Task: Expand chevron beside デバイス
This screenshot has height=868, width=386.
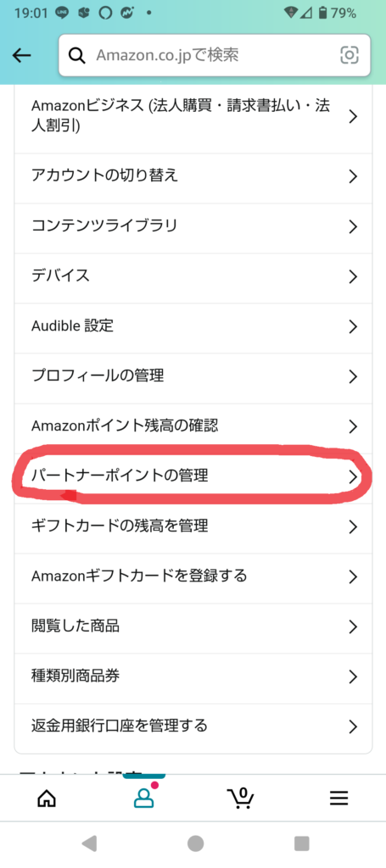Action: pos(353,277)
